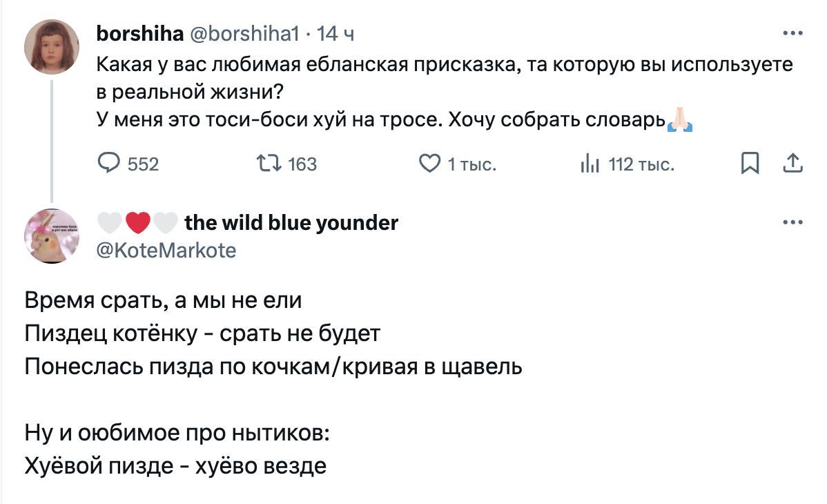Click the 552 replies count
This screenshot has width=827, height=504.
(x=143, y=164)
